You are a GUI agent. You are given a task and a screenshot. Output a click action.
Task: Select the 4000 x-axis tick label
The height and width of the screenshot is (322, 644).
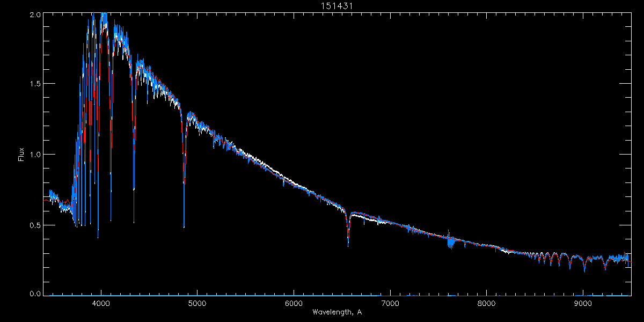click(101, 303)
